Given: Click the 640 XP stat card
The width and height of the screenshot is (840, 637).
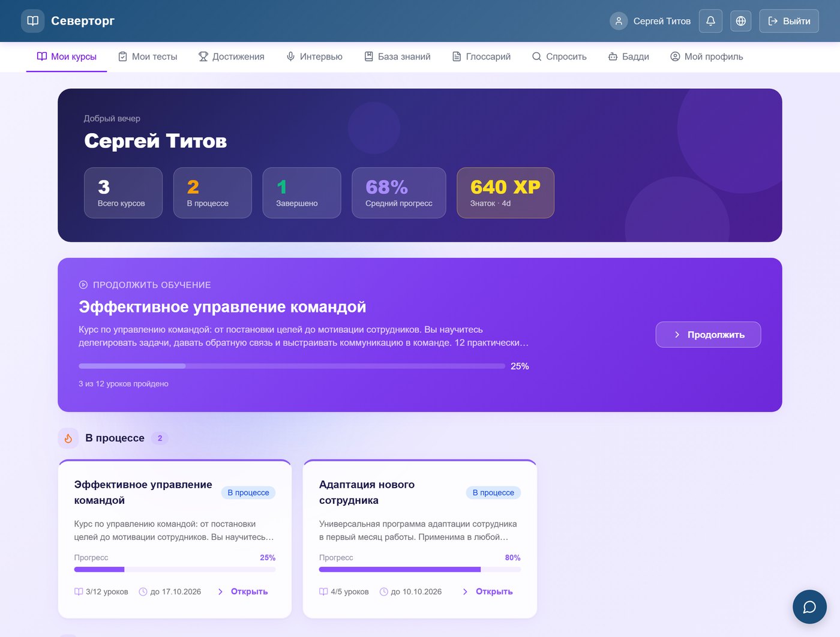Looking at the screenshot, I should pos(505,193).
